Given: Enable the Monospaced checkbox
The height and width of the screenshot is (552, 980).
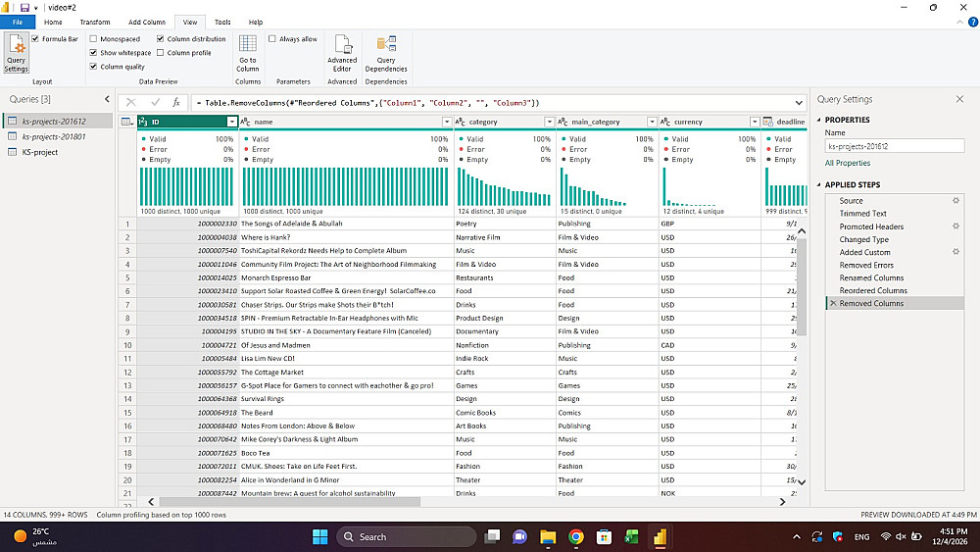Looking at the screenshot, I should pos(93,39).
